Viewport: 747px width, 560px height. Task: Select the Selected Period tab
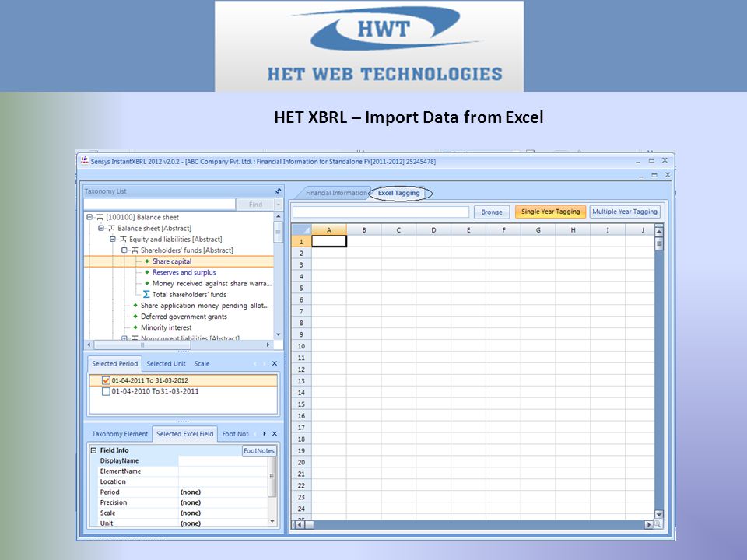point(115,363)
